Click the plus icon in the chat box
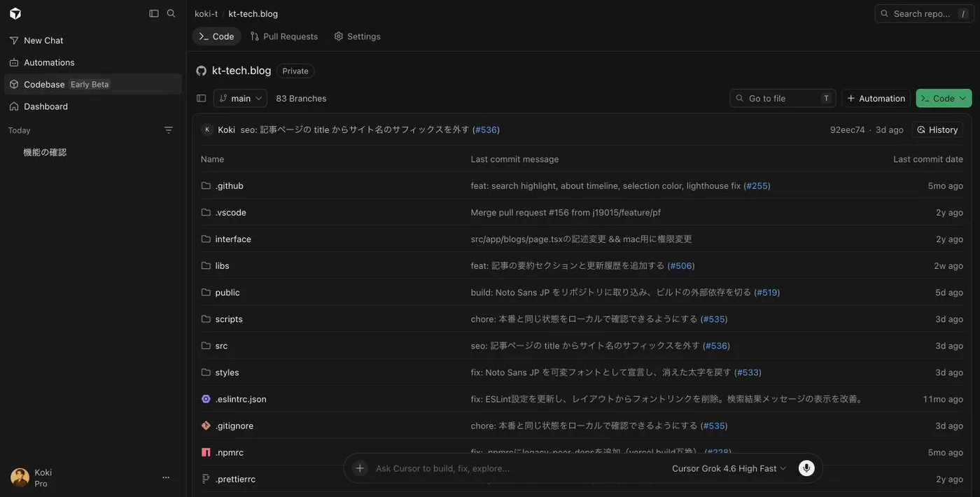This screenshot has width=980, height=497. click(x=360, y=468)
